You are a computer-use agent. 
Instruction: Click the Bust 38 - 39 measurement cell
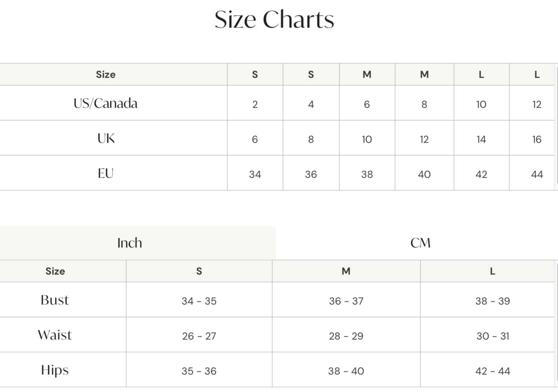point(492,301)
